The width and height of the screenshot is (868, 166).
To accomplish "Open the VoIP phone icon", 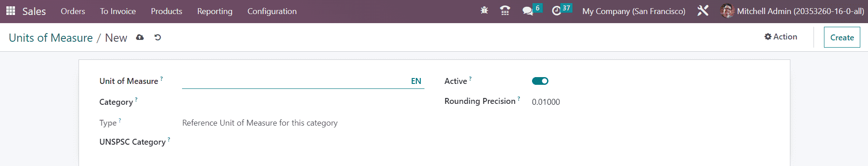I will point(505,10).
